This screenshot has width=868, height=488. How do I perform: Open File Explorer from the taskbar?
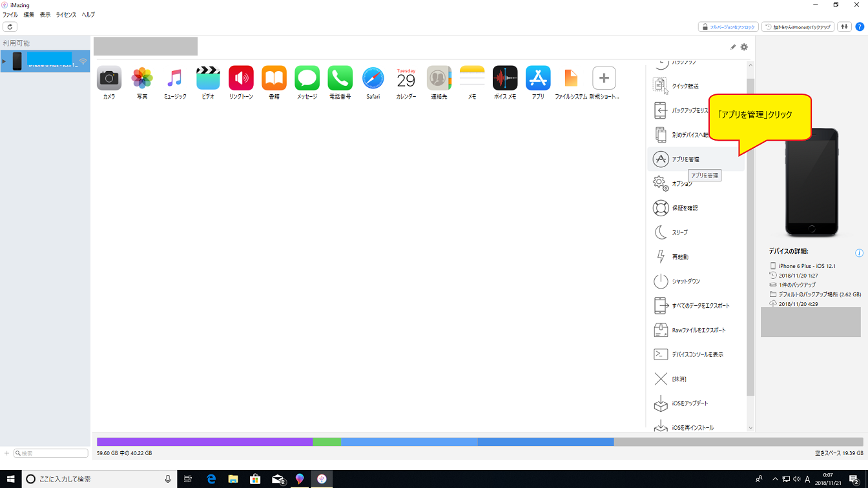[x=233, y=479]
